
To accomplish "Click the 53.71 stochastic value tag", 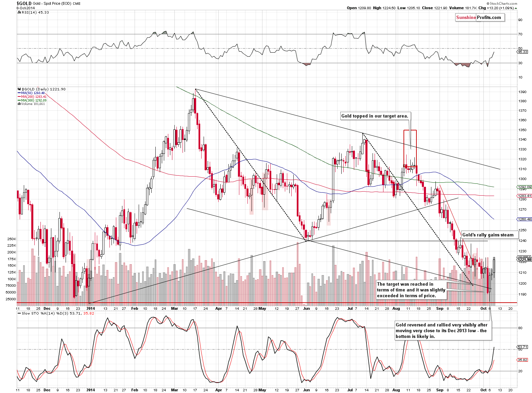I will [x=522, y=347].
